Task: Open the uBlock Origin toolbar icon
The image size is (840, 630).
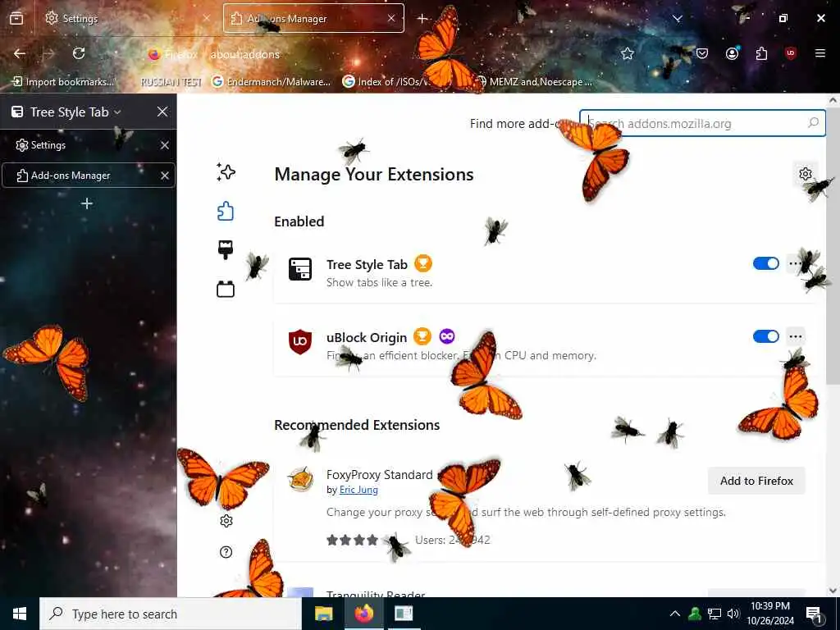Action: (x=791, y=53)
